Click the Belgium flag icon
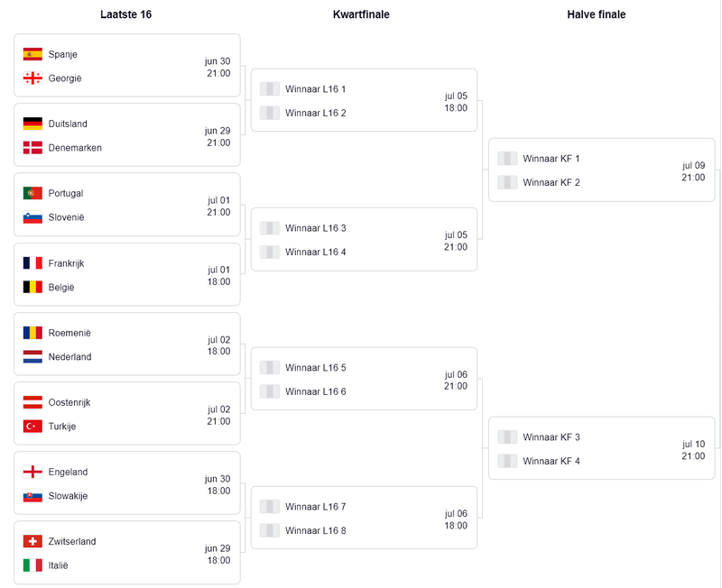This screenshot has width=722, height=588. pos(32,288)
